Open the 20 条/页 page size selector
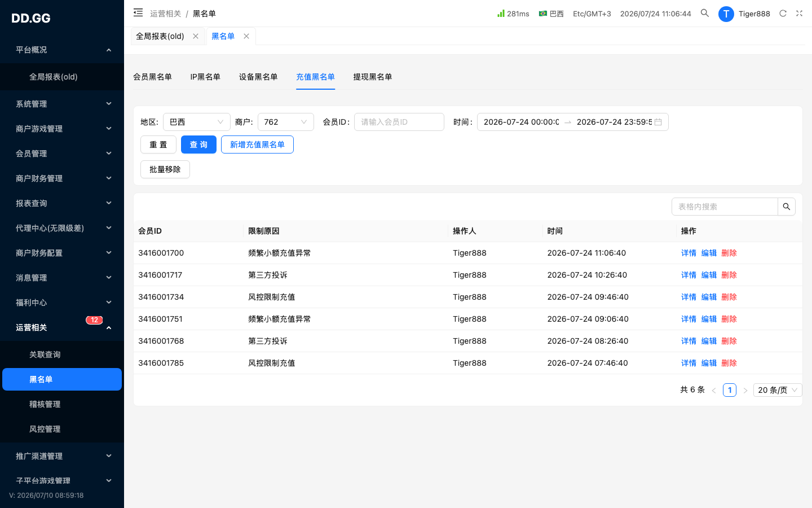The width and height of the screenshot is (812, 508). [778, 390]
